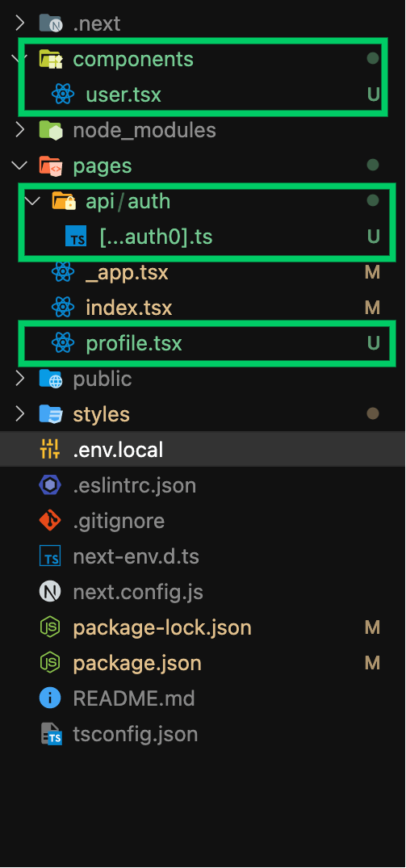Viewport: 406px width, 868px height.
Task: Collapse the api/auth folder chevron
Action: 33,201
